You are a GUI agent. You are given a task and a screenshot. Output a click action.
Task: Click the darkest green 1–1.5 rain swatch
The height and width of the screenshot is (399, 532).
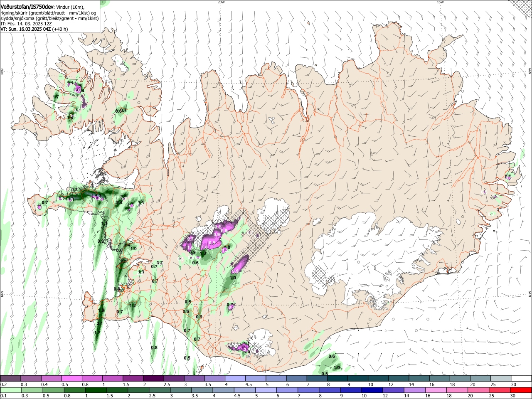pos(96,390)
